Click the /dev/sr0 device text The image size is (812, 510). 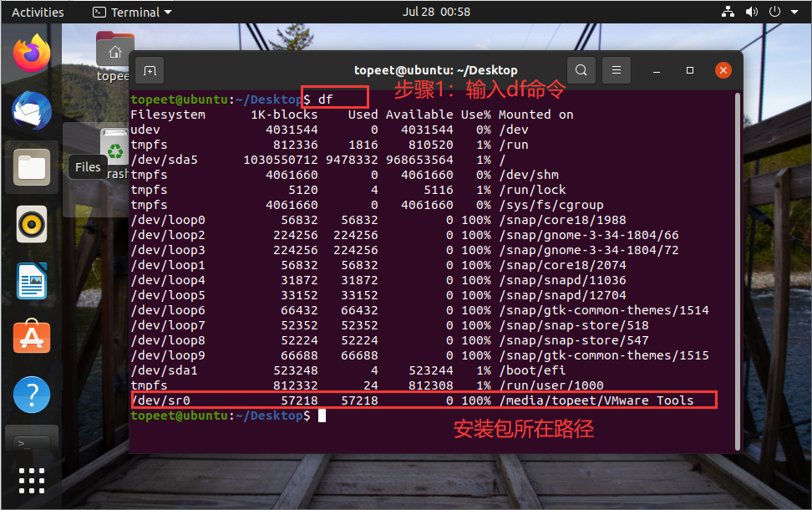(160, 400)
